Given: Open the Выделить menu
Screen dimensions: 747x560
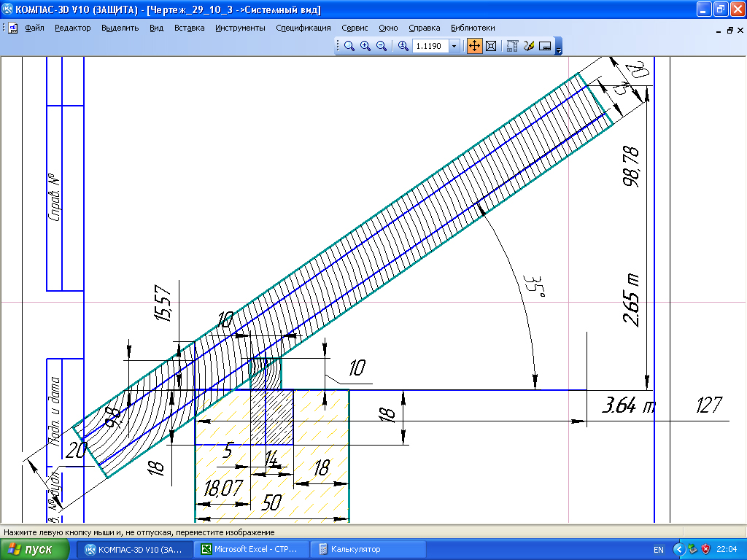Looking at the screenshot, I should (120, 28).
